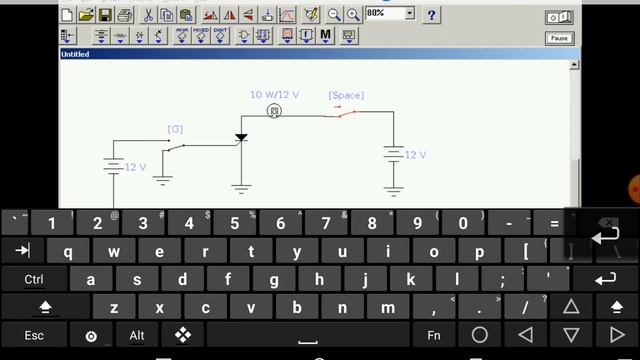Print the circuit

tap(124, 15)
